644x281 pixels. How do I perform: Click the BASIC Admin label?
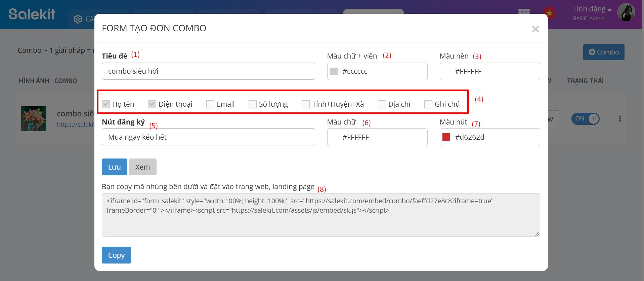[589, 19]
